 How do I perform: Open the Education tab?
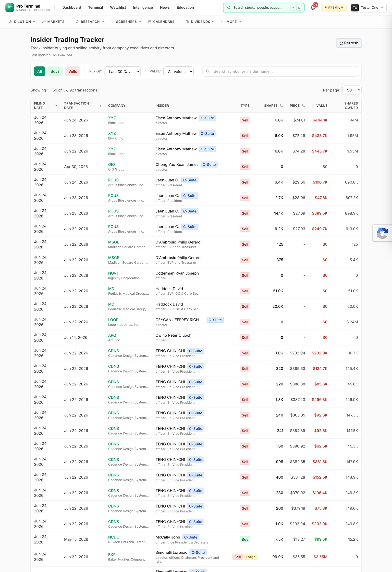click(185, 7)
